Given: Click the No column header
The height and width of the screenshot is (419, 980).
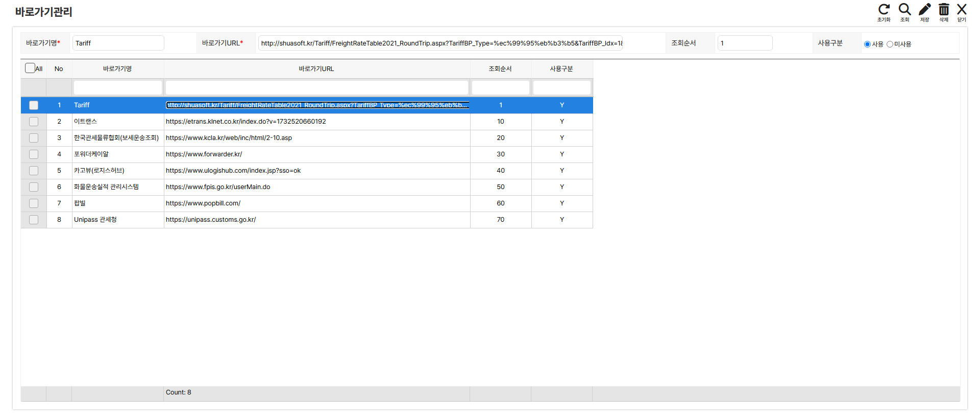Looking at the screenshot, I should pyautogui.click(x=59, y=69).
